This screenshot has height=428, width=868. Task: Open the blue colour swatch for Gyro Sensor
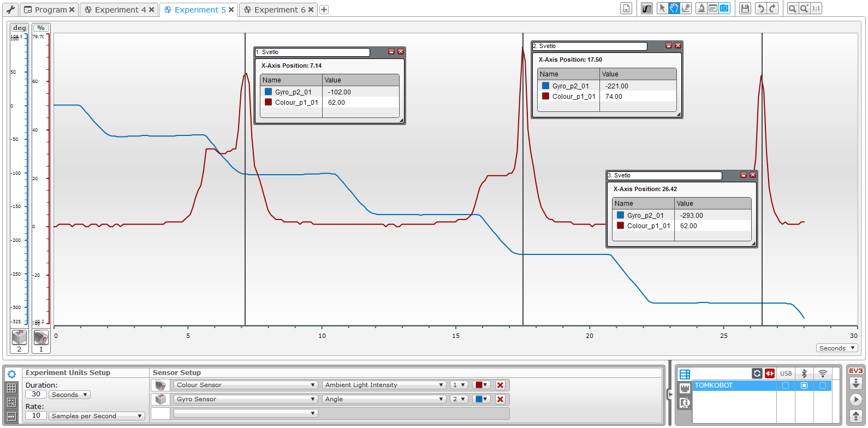coord(481,399)
